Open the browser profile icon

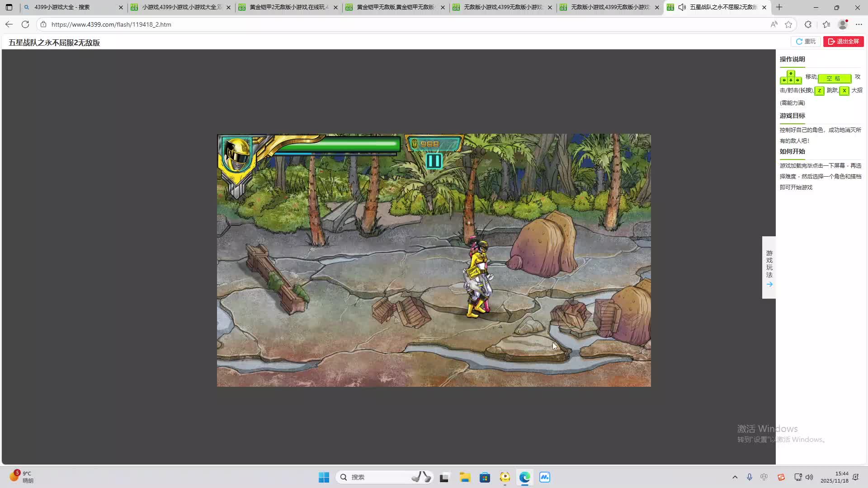(x=842, y=24)
